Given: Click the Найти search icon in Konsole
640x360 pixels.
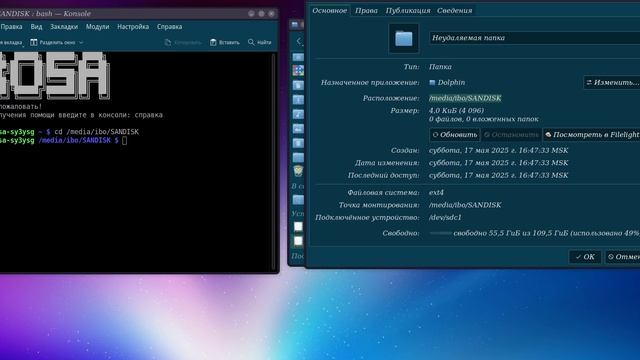Looking at the screenshot, I should 251,42.
